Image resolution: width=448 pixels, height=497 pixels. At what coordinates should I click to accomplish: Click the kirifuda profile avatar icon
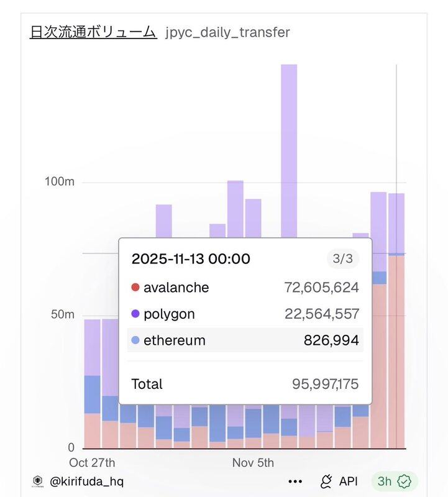38,481
